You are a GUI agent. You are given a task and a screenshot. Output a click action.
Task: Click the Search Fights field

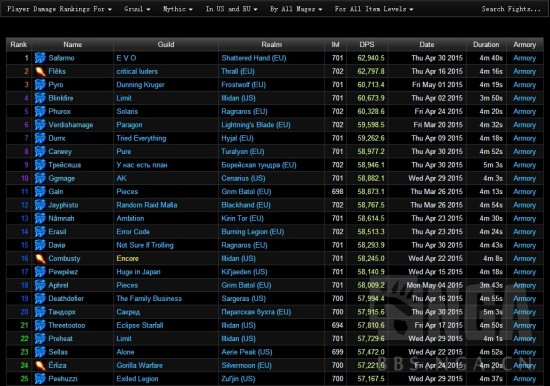511,9
